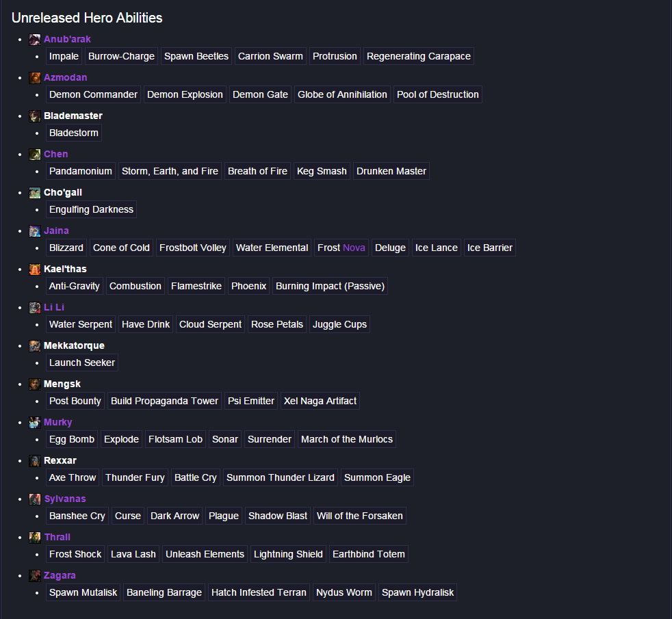Click the Anti-Gravity ability tag
Image resolution: width=672 pixels, height=619 pixels.
75,286
